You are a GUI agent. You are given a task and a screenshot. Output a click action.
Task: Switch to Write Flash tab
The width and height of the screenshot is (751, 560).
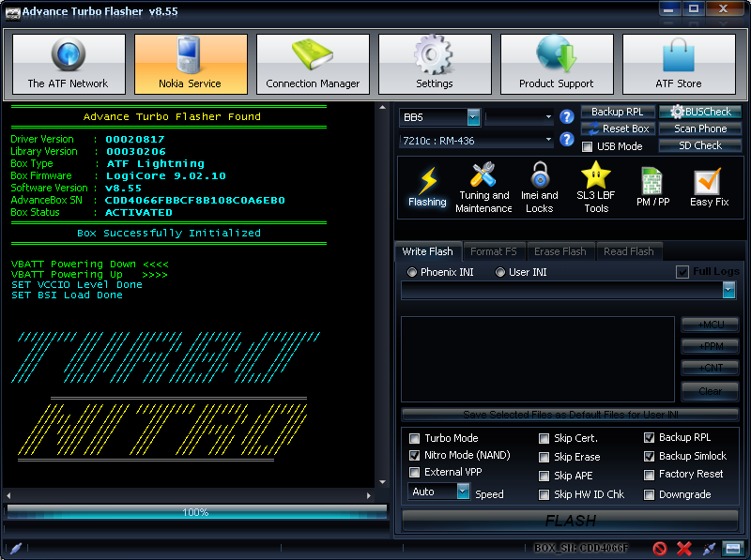coord(428,251)
